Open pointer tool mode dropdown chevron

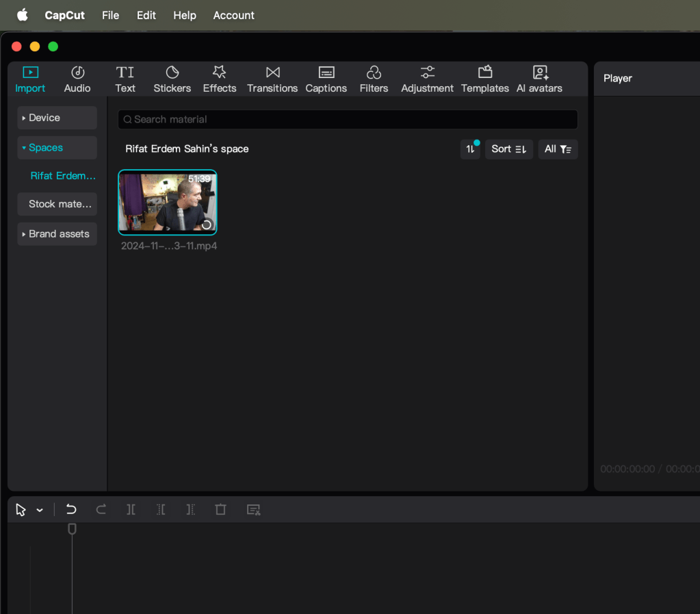click(x=40, y=510)
